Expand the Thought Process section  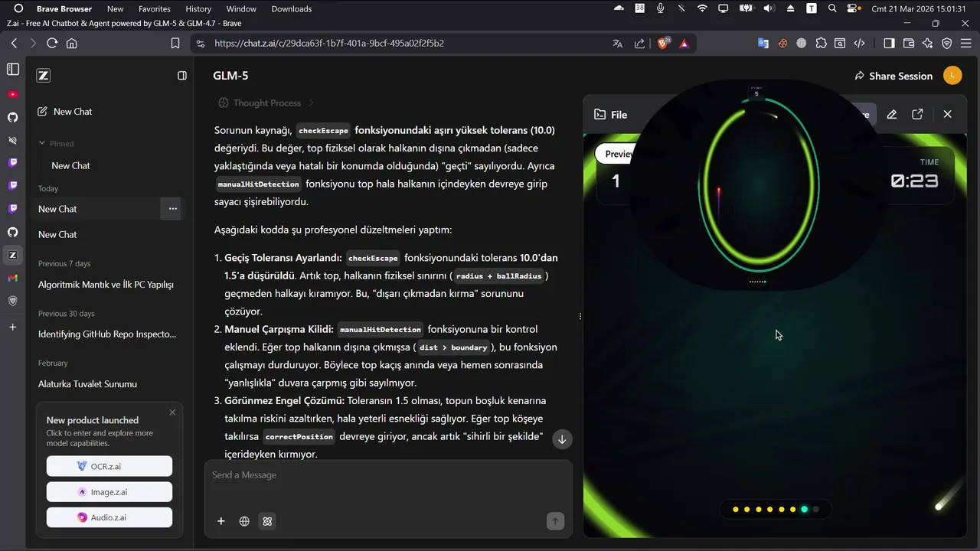click(266, 103)
